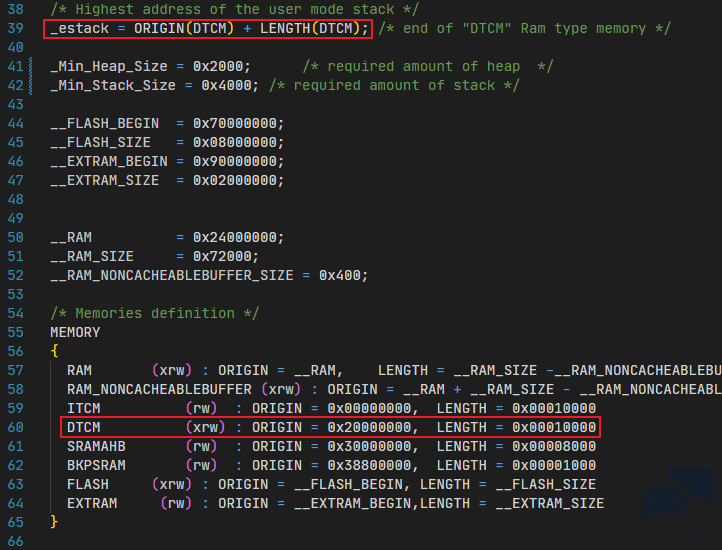Click the 0x02000000 value
The width and height of the screenshot is (722, 550).
234,181
